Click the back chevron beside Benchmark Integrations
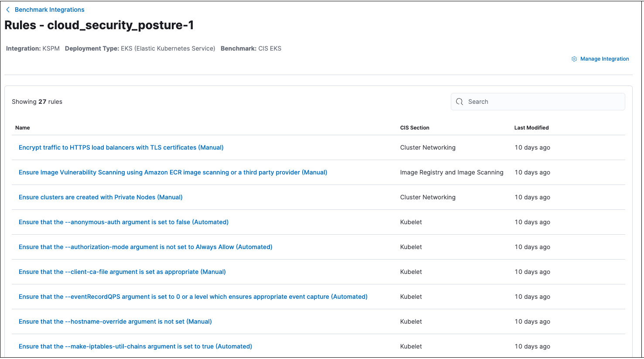 (7, 9)
